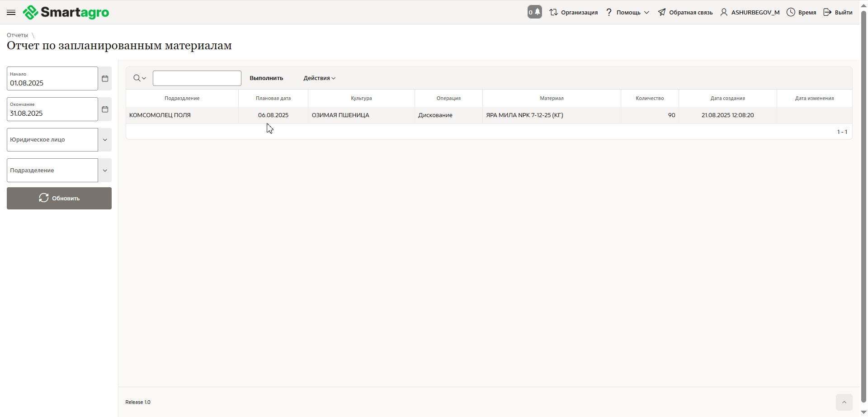The height and width of the screenshot is (417, 868).
Task: Sort by Плановая дата column header
Action: pos(273,98)
